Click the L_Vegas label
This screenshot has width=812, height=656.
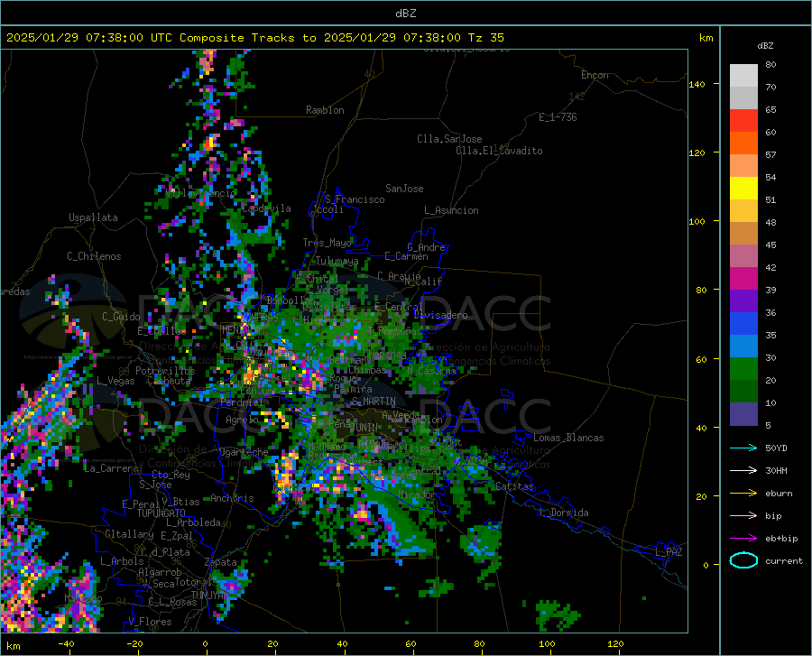115,381
